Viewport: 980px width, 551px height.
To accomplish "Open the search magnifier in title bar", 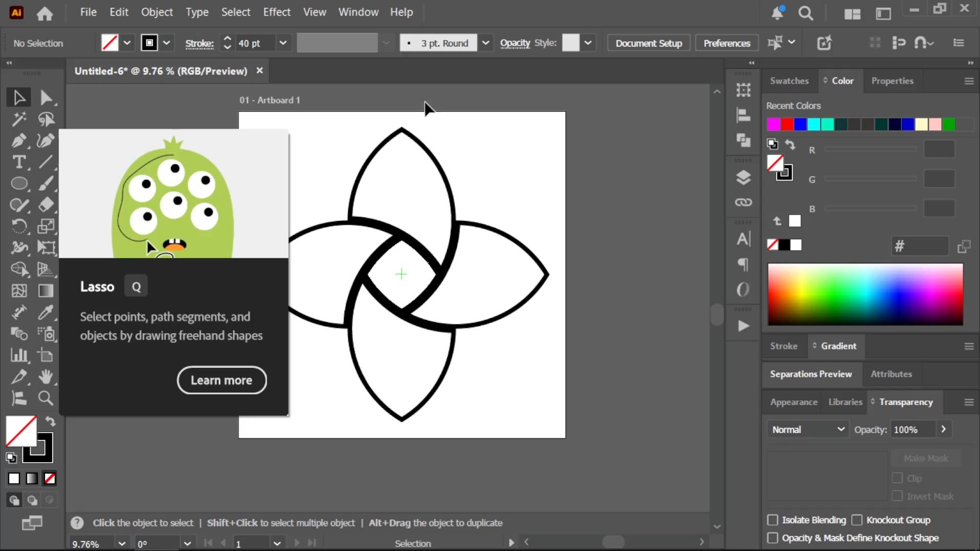I will tap(806, 13).
